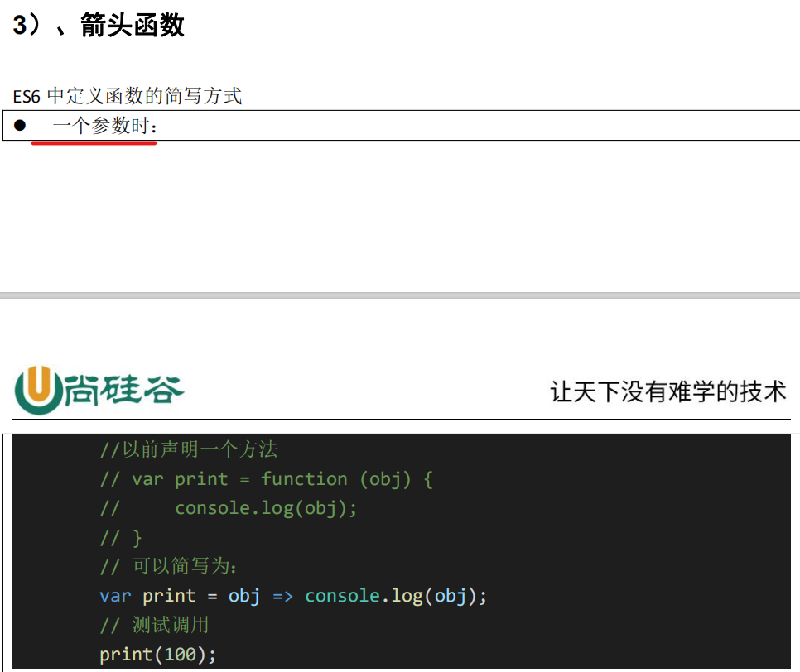Click the red underline beneath 一个参数时
This screenshot has height=672, width=800.
click(94, 142)
